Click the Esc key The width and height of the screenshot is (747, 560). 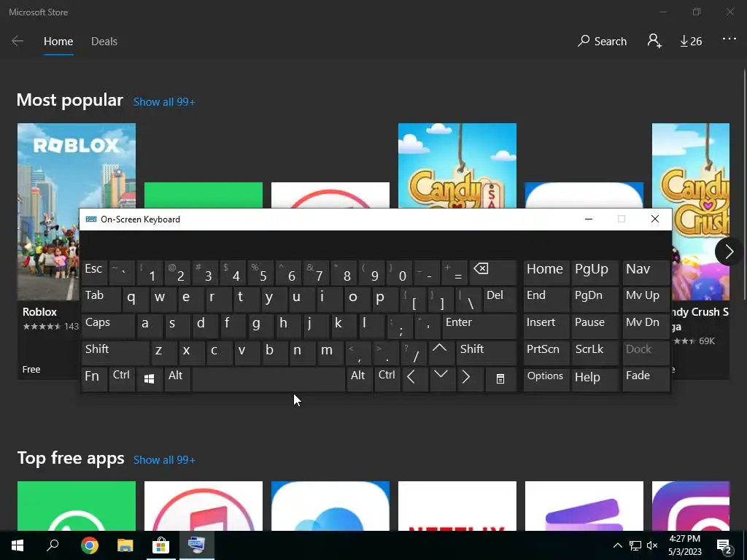click(94, 273)
